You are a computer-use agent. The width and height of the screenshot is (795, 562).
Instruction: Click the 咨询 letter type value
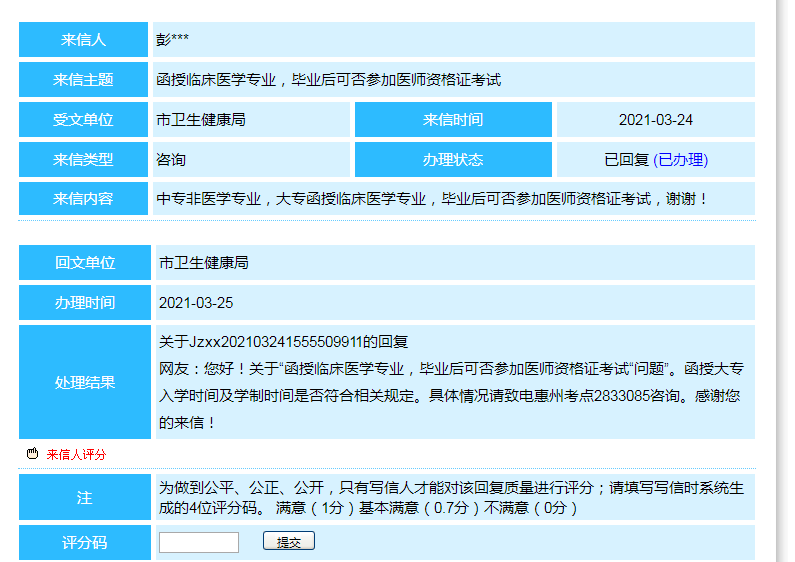tap(171, 160)
